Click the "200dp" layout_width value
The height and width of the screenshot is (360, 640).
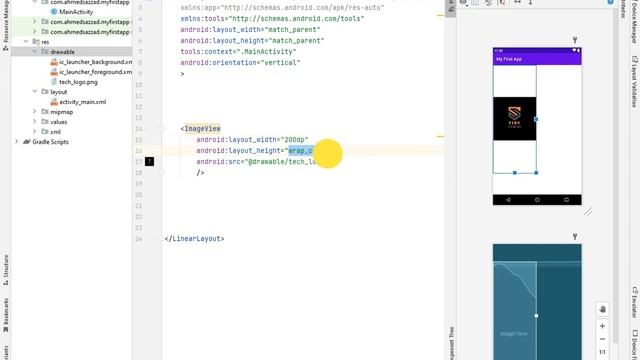tap(295, 140)
